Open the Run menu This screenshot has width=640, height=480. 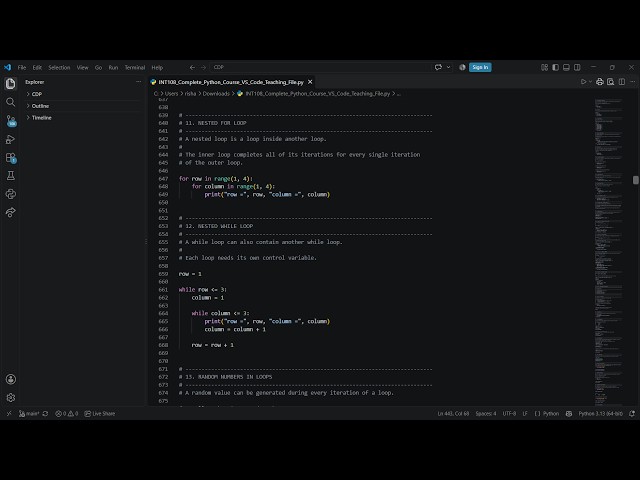click(x=113, y=67)
